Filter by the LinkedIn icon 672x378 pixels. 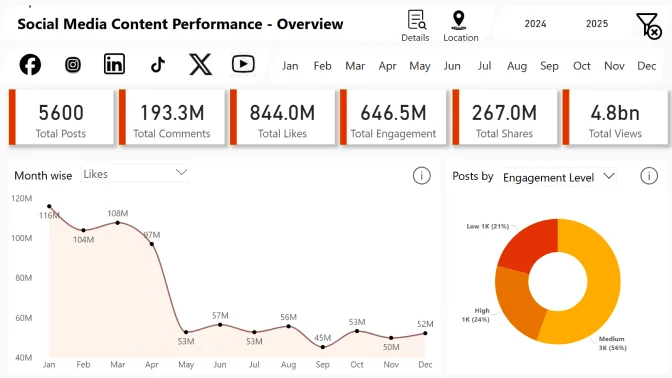(x=114, y=64)
